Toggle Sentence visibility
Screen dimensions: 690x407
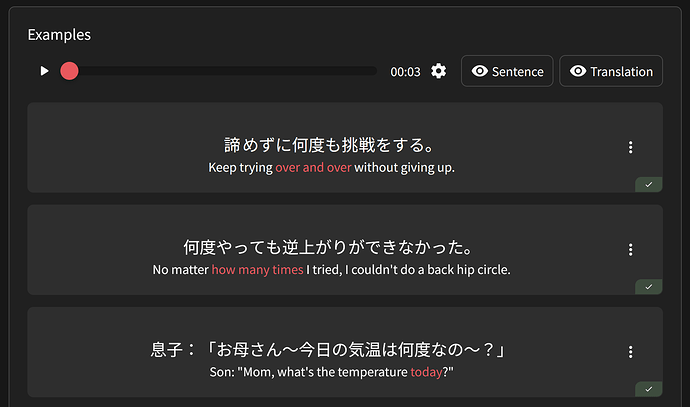507,71
